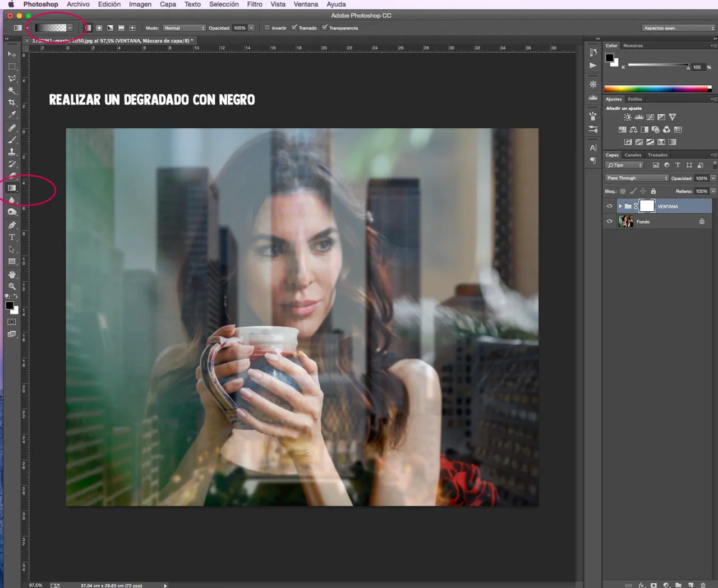Enable the Invertir checkbox
Image resolution: width=718 pixels, height=588 pixels.
click(x=268, y=27)
